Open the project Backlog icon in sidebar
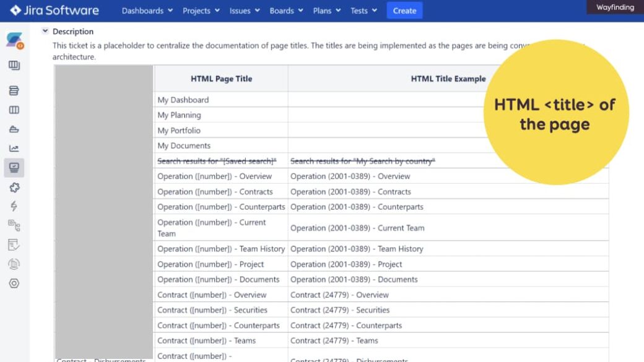 [14, 90]
